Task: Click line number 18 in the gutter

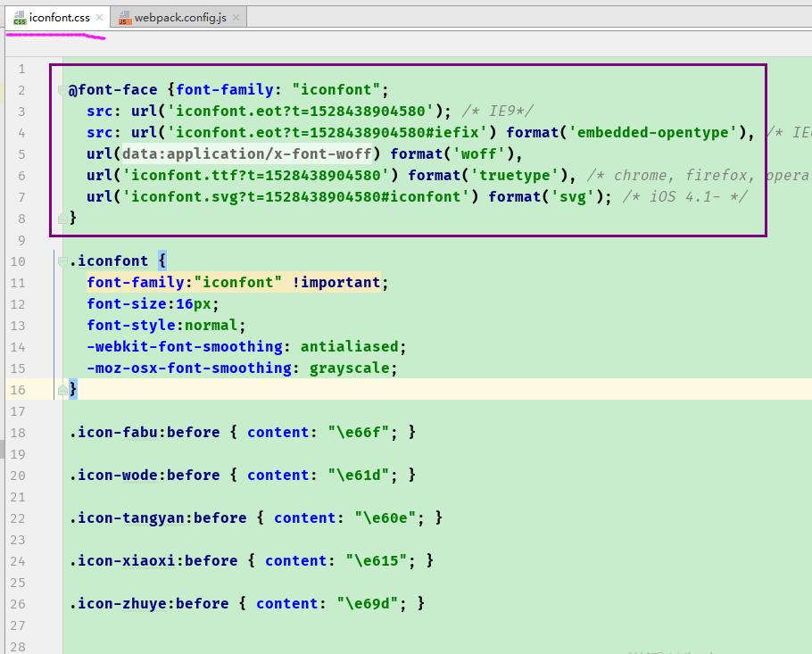Action: [x=18, y=433]
